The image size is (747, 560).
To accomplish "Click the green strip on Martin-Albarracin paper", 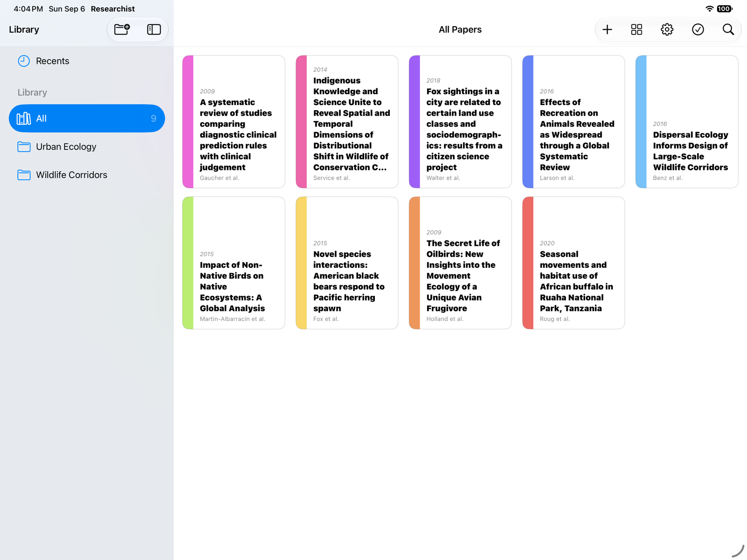I will (188, 263).
